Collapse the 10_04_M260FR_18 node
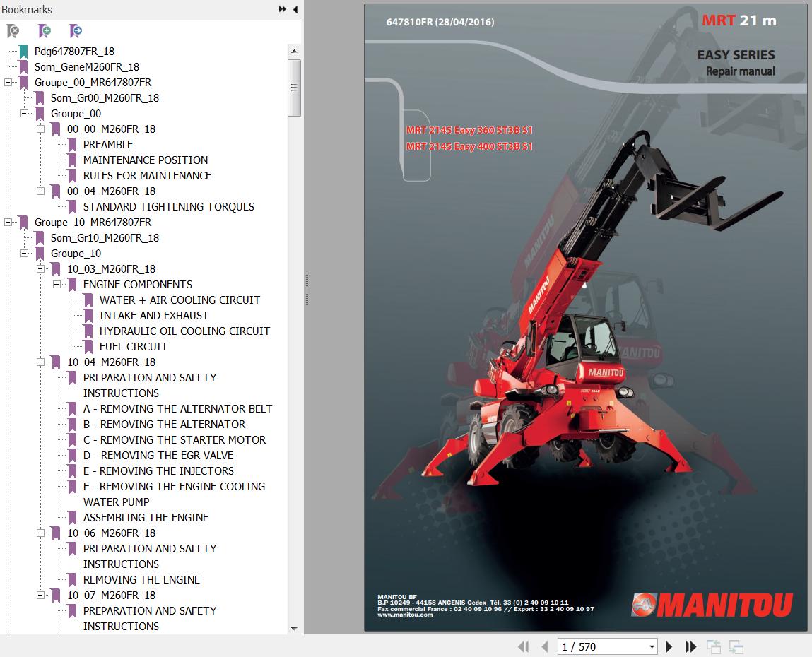This screenshot has width=812, height=657. pyautogui.click(x=40, y=362)
